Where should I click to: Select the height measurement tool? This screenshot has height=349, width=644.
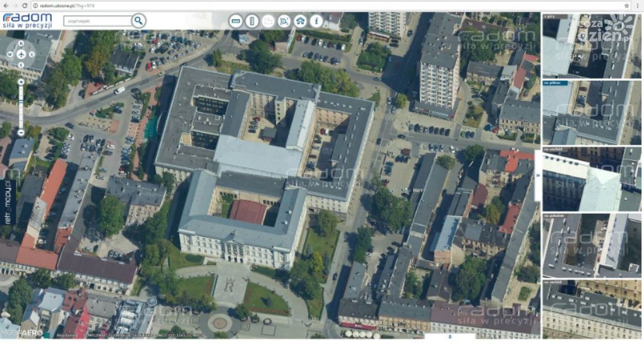(x=252, y=21)
